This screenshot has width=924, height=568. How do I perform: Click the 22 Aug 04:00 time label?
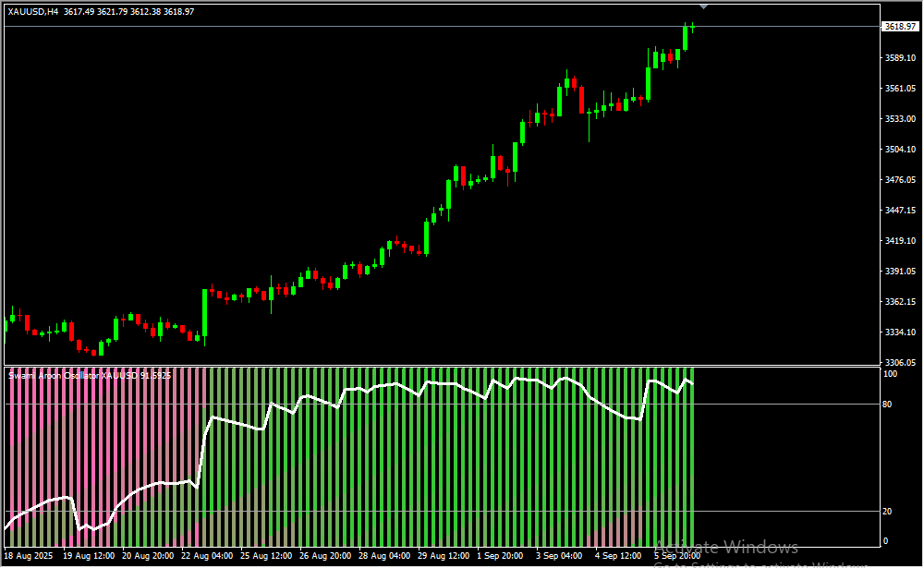(208, 556)
